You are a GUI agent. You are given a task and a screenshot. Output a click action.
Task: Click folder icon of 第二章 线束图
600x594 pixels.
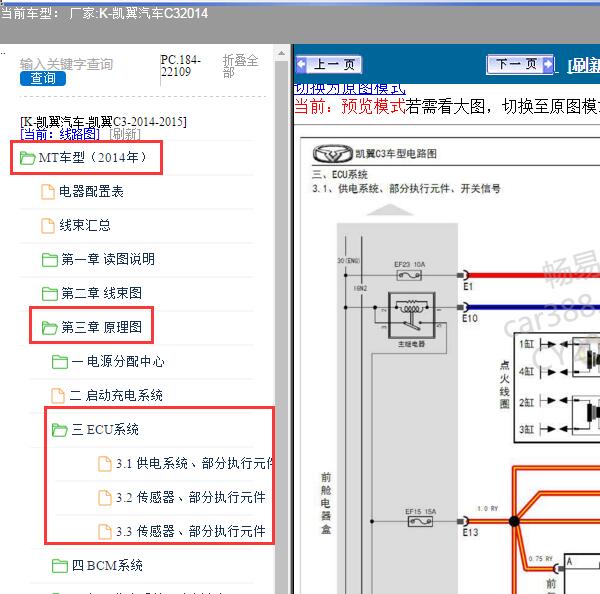(x=49, y=294)
